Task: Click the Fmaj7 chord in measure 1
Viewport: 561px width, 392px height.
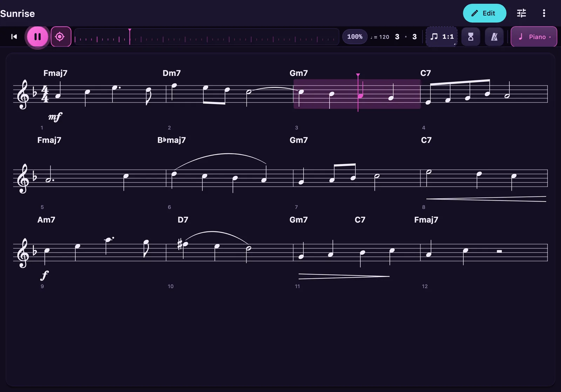Action: click(x=55, y=73)
